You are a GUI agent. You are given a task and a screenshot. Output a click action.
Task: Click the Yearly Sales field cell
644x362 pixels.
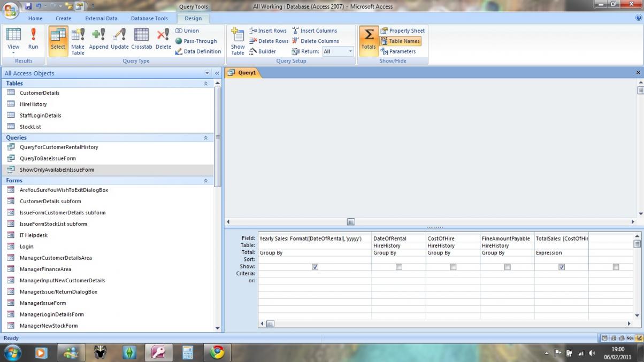315,238
